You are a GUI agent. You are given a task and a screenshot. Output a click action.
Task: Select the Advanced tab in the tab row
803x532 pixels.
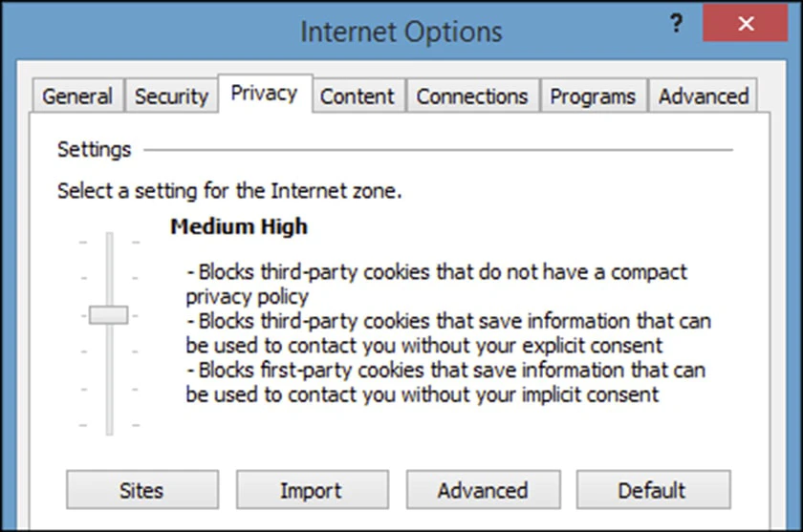click(x=704, y=96)
